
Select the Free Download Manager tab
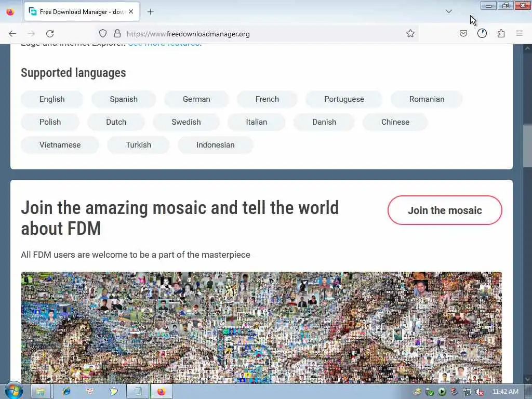(x=82, y=12)
